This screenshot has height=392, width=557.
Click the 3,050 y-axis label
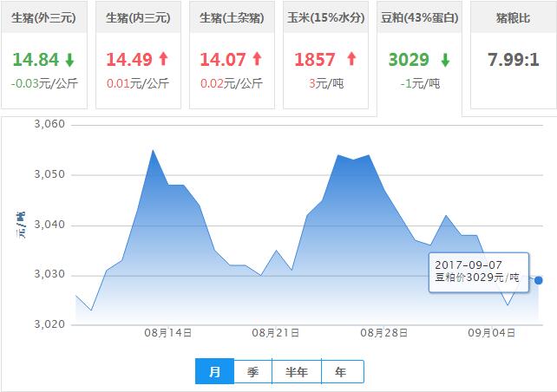[x=49, y=174]
